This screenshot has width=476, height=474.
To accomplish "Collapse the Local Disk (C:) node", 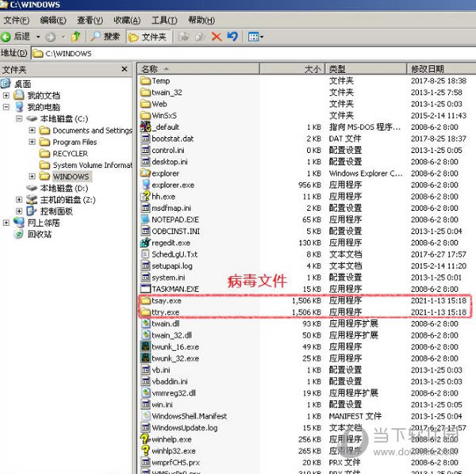I will click(19, 119).
